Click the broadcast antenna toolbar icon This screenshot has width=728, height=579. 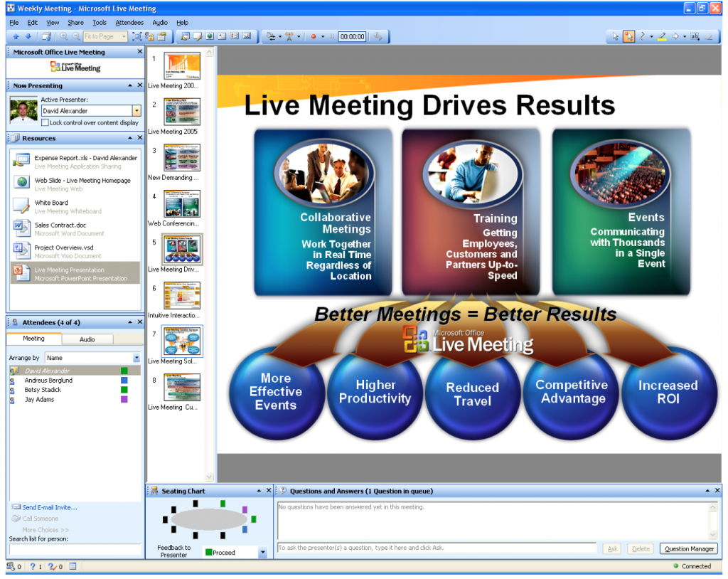click(289, 36)
